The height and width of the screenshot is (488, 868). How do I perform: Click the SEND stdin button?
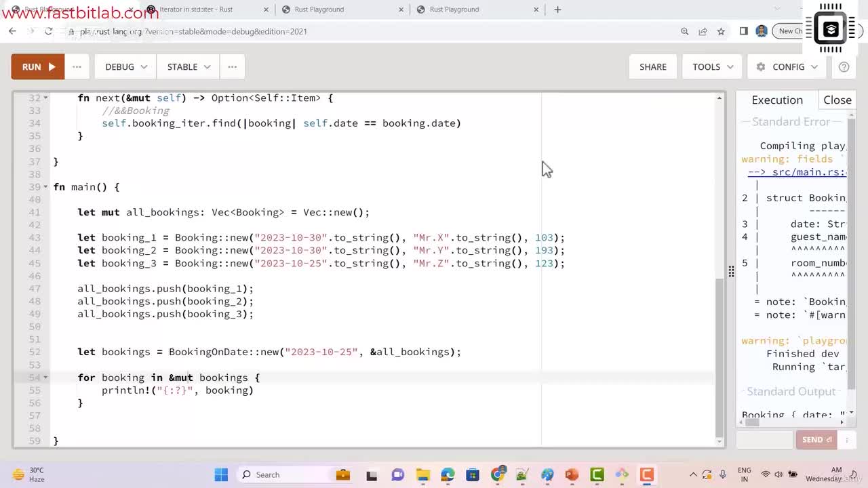click(816, 440)
